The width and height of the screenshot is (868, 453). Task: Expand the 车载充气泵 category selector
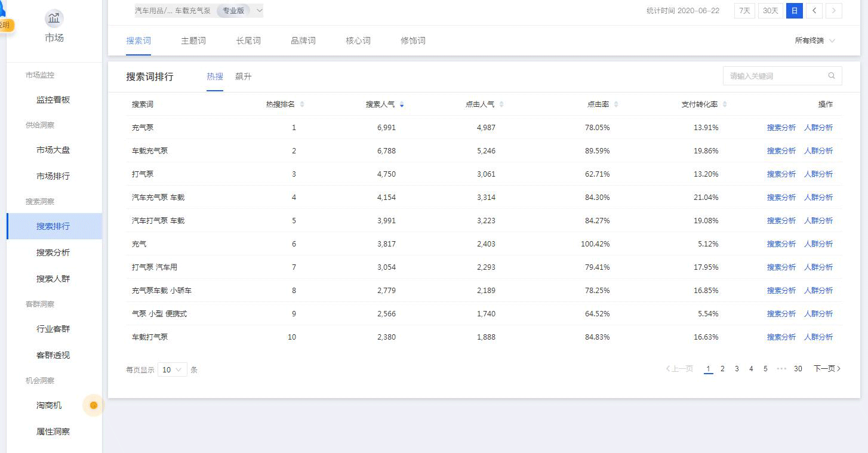point(259,11)
